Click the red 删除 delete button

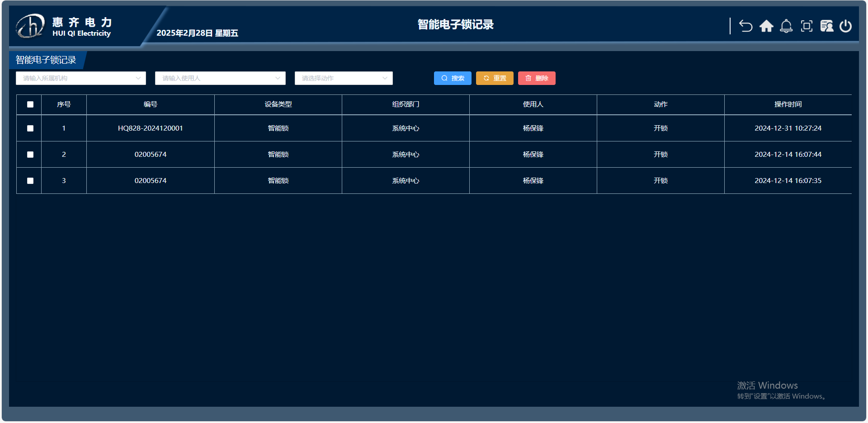pos(537,78)
